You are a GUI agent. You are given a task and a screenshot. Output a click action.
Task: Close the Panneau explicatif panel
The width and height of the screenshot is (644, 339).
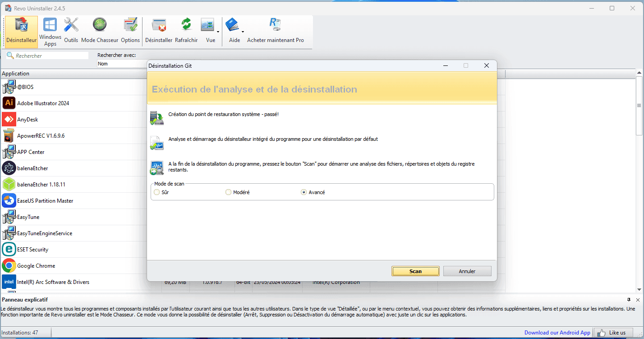pos(638,300)
